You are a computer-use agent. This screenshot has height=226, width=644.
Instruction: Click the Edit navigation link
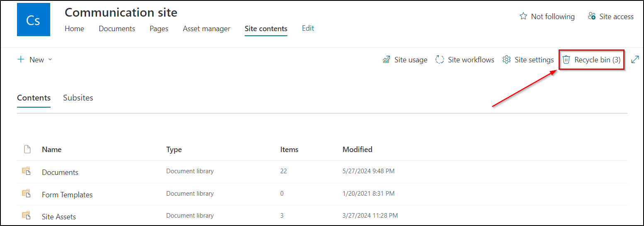coord(308,29)
